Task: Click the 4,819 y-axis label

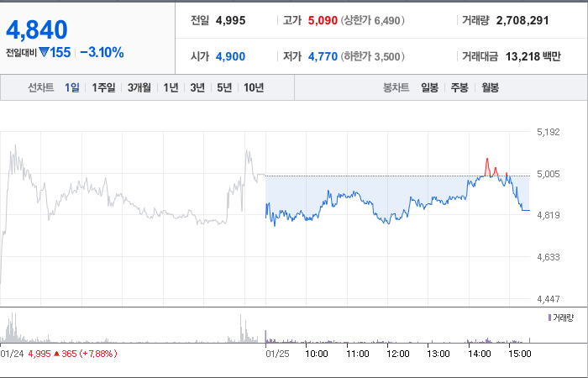Action: [x=549, y=215]
